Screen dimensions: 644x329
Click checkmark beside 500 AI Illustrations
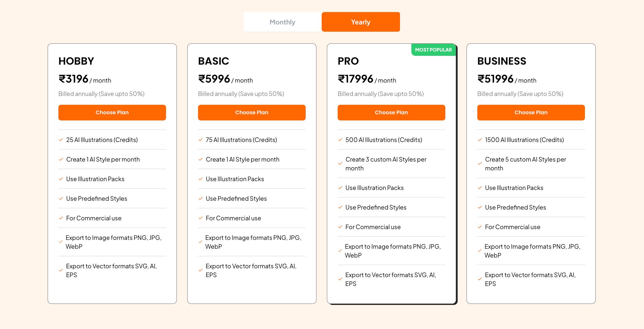tap(340, 140)
